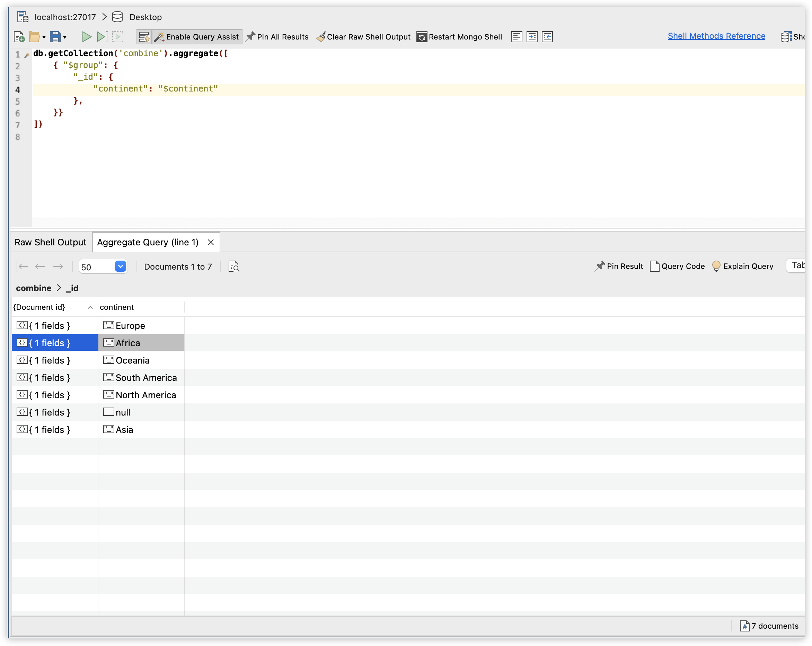Screen dimensions: 812x646
Task: Toggle Enable Query Assist
Action: 197,37
